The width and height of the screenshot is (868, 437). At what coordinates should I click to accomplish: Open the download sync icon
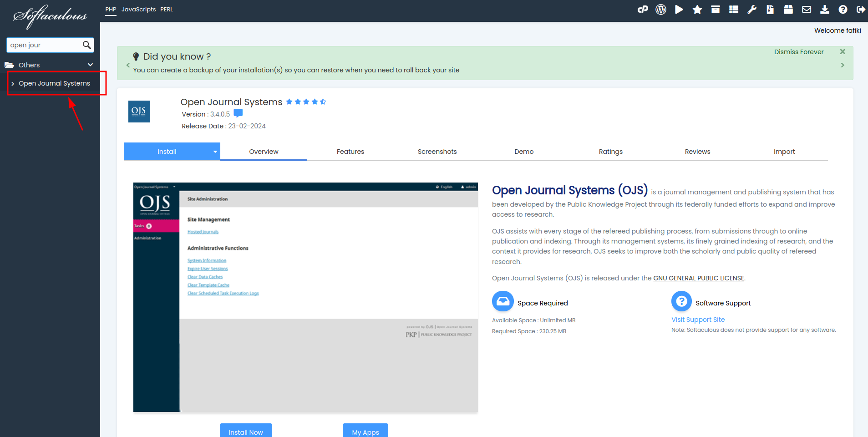click(x=825, y=9)
